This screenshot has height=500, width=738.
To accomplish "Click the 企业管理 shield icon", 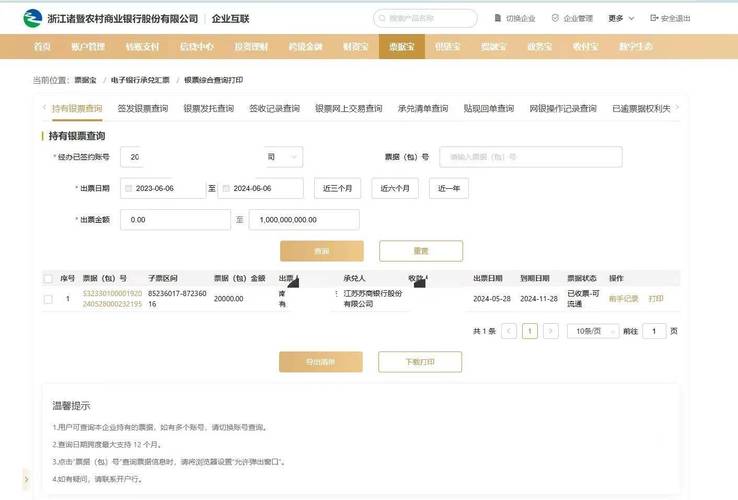I will pos(555,18).
